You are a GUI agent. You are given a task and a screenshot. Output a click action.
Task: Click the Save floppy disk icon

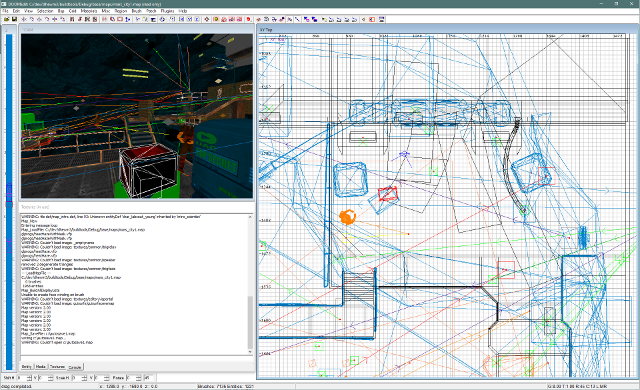click(x=14, y=19)
